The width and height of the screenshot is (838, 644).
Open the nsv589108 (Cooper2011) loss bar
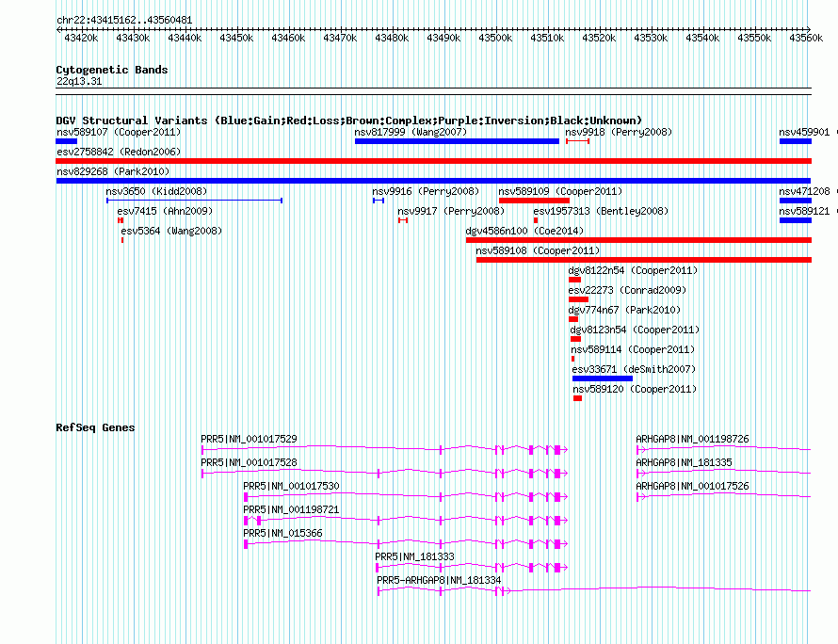coord(644,260)
